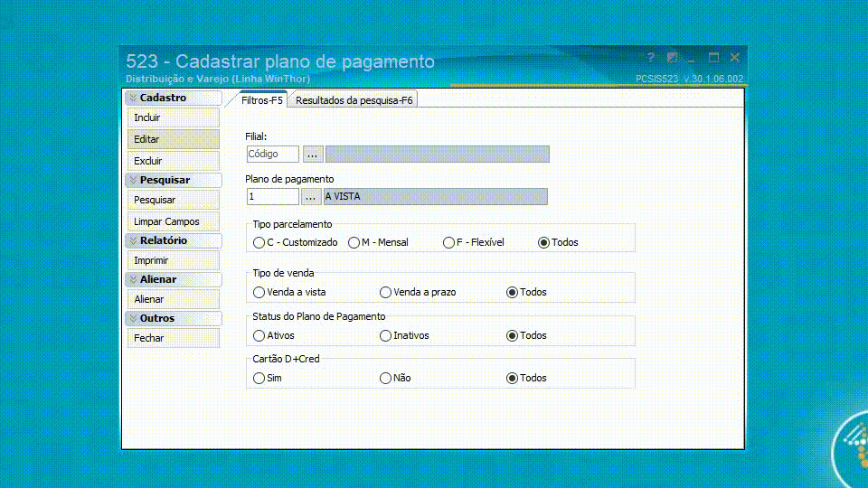868x488 pixels.
Task: Click the Incluir button
Action: 174,117
